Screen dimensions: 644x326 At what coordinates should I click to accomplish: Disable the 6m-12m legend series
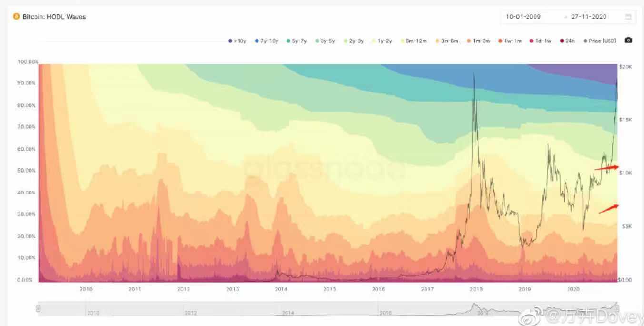point(413,41)
